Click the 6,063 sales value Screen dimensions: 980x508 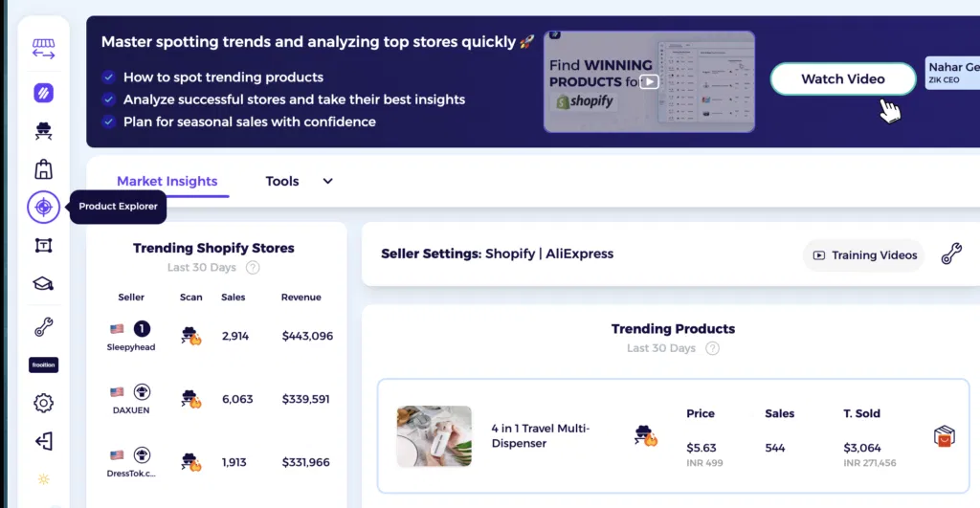237,399
